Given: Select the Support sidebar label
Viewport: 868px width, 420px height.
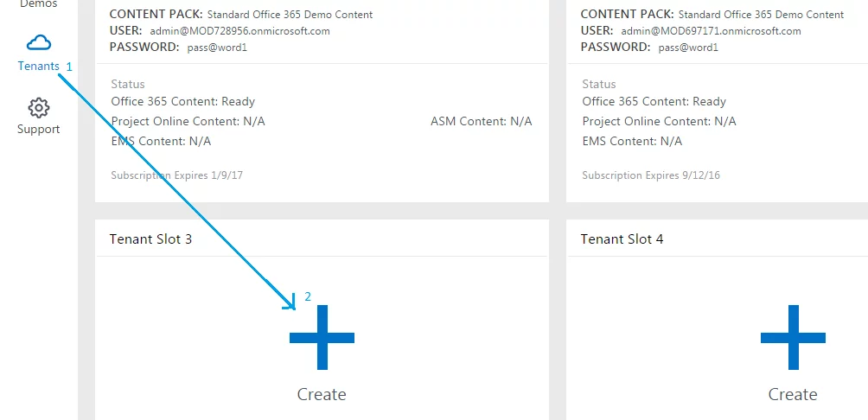Looking at the screenshot, I should coord(39,130).
